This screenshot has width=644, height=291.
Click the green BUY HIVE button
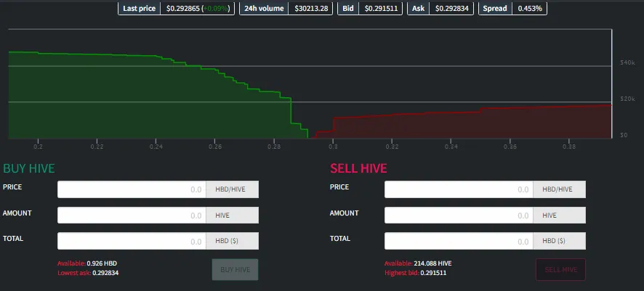[235, 270]
